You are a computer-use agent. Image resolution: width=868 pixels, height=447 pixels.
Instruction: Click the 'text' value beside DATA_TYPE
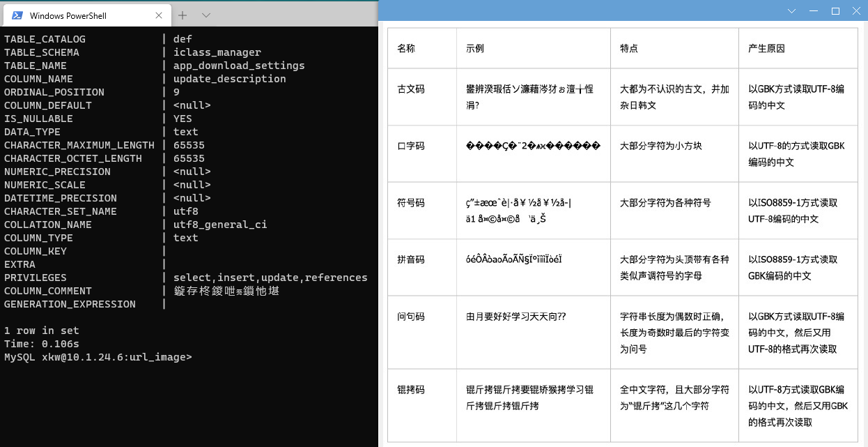point(186,132)
